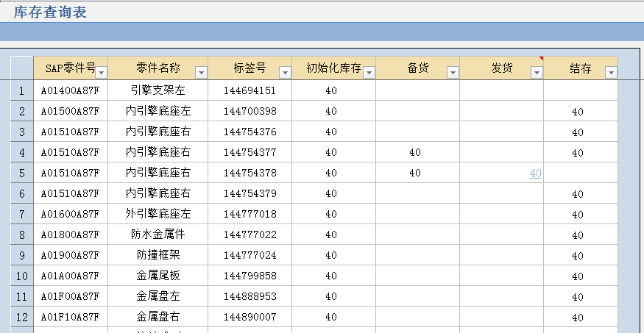
Task: Click 结存 value 40 in row 2
Action: 578,112
